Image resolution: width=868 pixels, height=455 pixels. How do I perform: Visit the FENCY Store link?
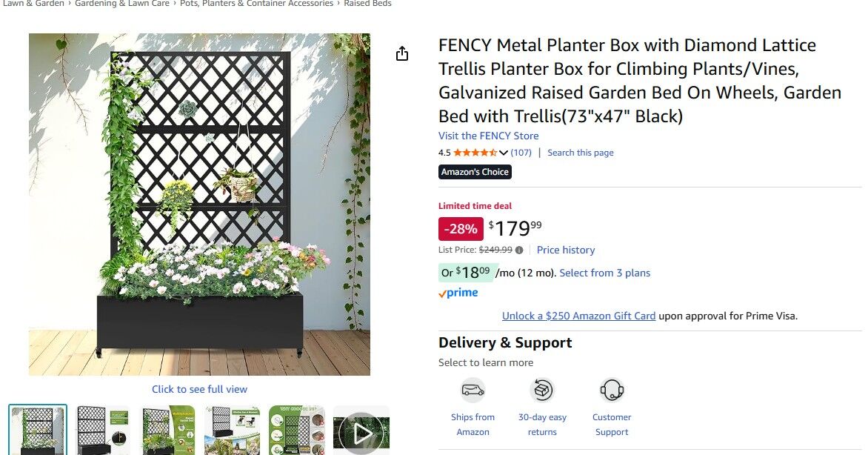tap(488, 136)
